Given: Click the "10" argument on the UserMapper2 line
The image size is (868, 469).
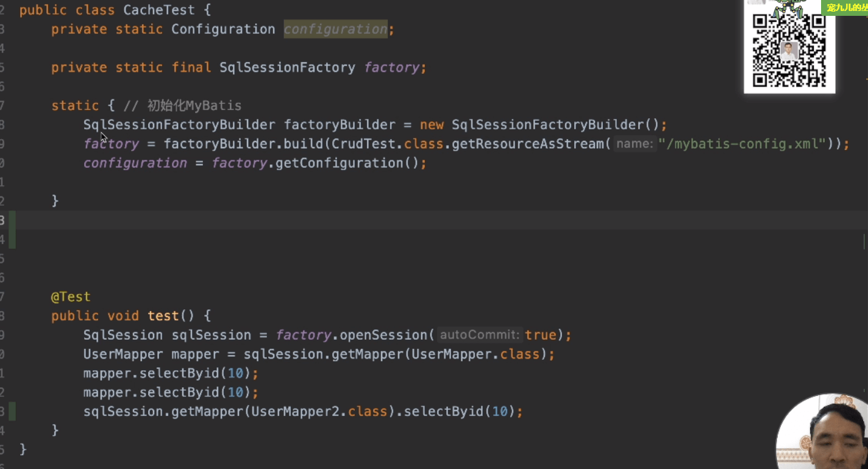Looking at the screenshot, I should [499, 412].
